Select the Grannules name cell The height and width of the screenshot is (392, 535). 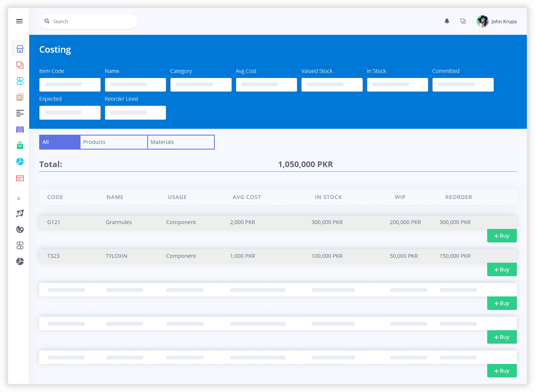119,222
